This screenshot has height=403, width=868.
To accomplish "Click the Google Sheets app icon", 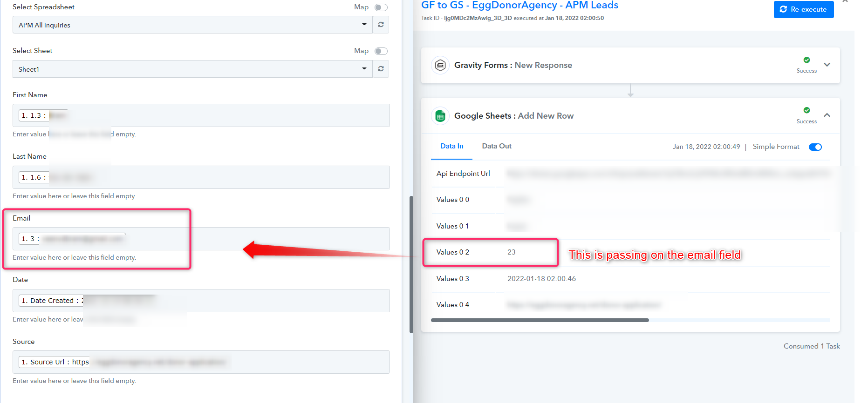I will click(x=440, y=116).
